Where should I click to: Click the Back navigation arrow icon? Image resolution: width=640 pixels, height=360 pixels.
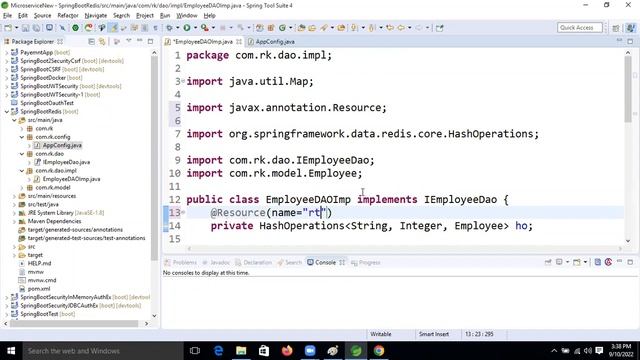401,28
